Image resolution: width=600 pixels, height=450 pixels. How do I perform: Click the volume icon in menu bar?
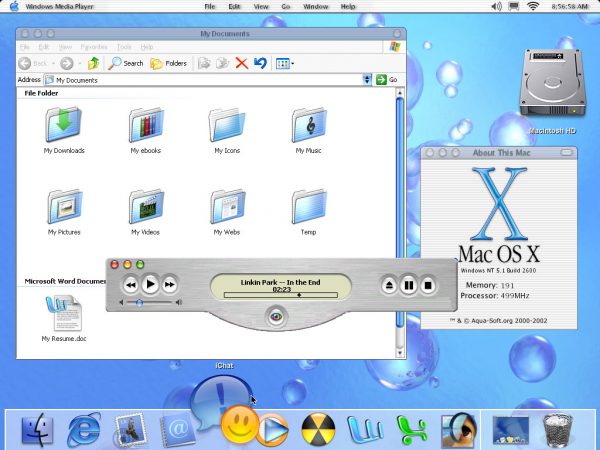[496, 7]
